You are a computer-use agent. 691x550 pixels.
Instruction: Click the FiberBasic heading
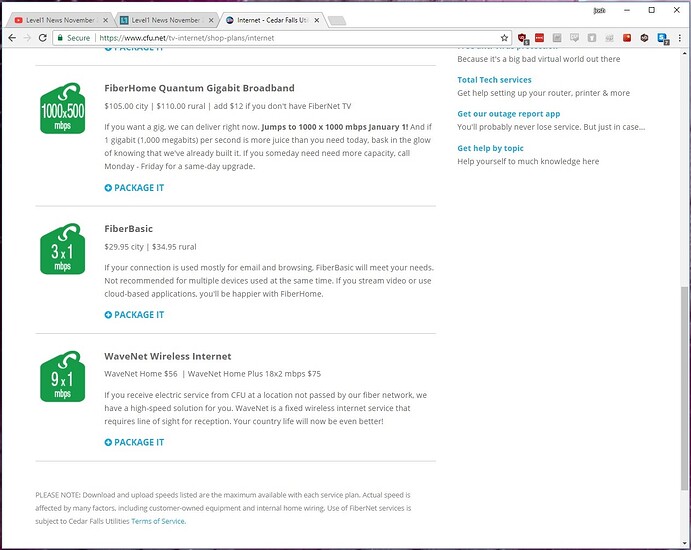coord(128,228)
